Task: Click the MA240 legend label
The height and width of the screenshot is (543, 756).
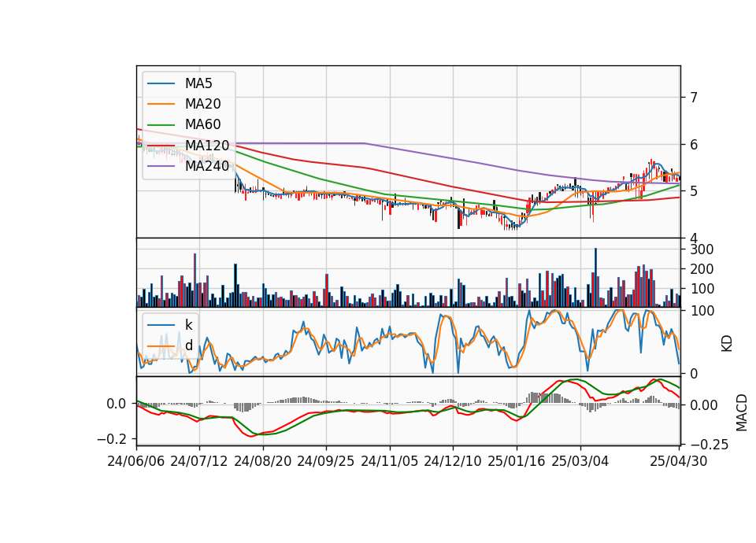Action: pos(207,166)
